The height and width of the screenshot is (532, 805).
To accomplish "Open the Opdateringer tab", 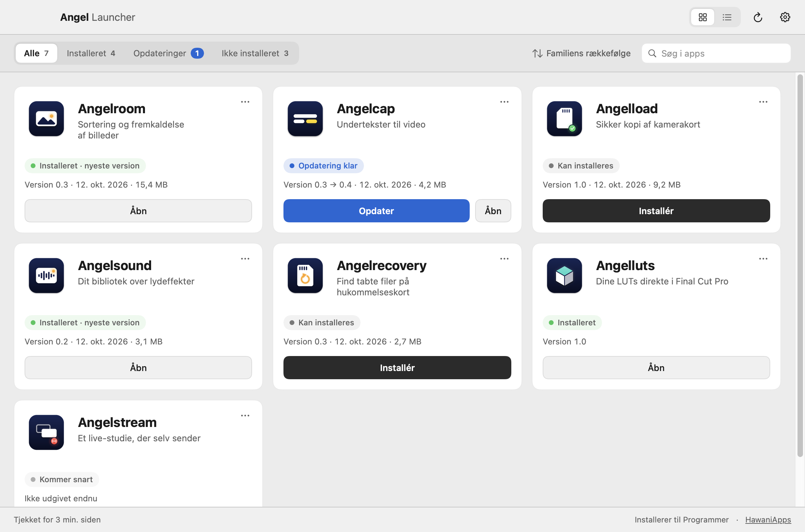I will [169, 53].
